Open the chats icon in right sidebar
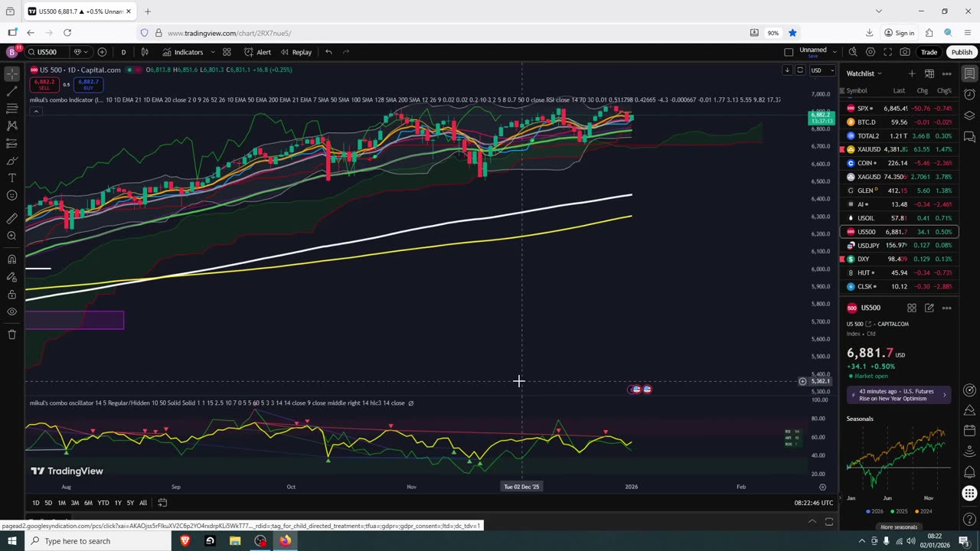Viewport: 980px width, 551px height. pyautogui.click(x=969, y=137)
